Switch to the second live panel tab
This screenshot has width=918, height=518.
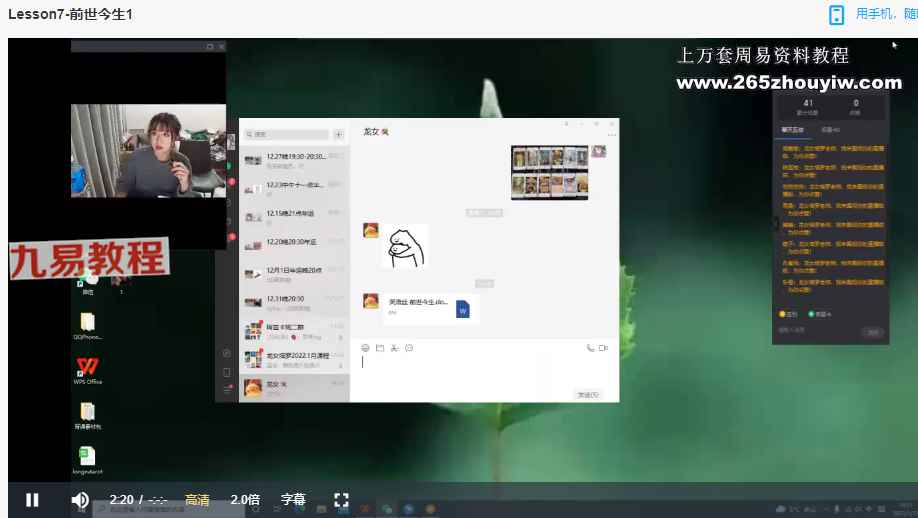(830, 130)
